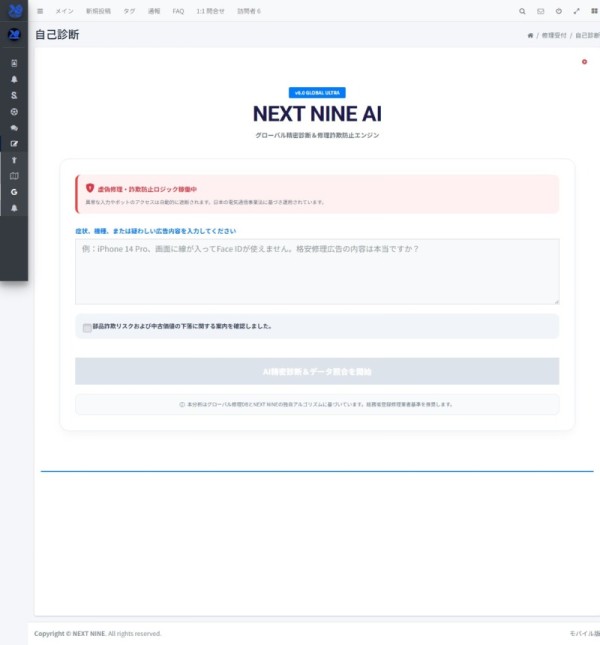Click the bell icon below the G icon

[14, 208]
